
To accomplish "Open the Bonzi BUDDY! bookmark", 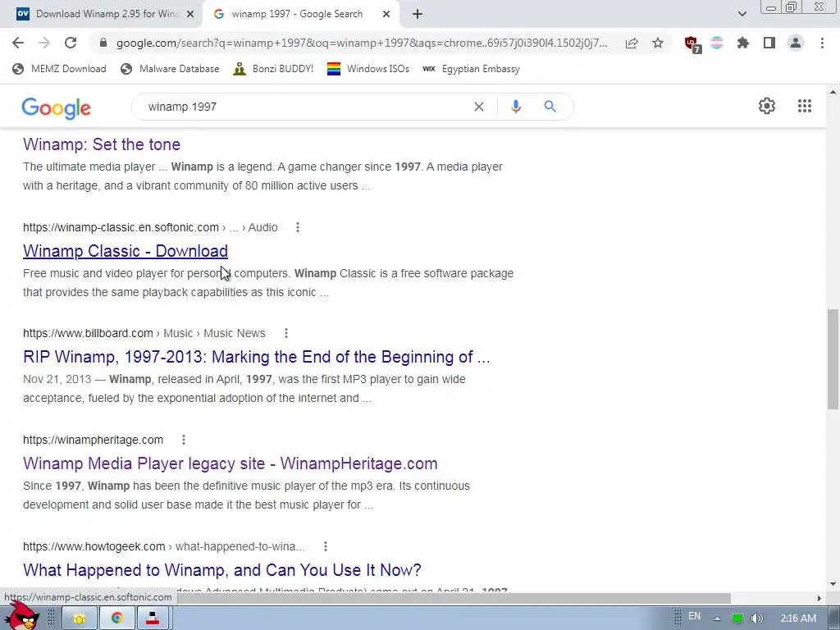I will (x=273, y=69).
